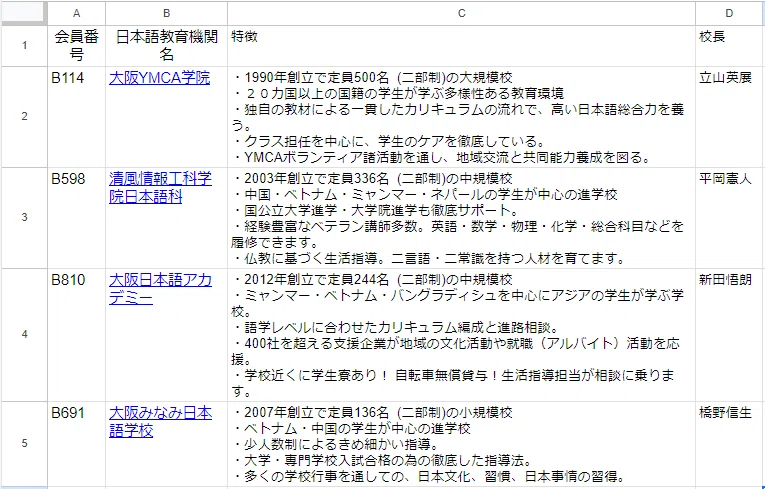Select row 1 header
Image resolution: width=765 pixels, height=489 pixels.
click(24, 46)
